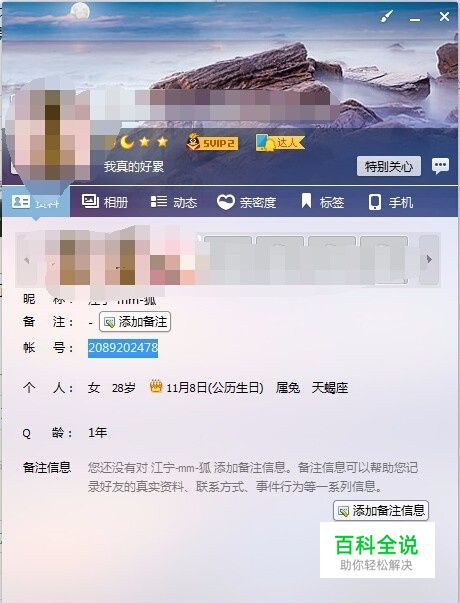Click the chat message bubble icon
Screen dimensions: 460x603
click(x=440, y=166)
